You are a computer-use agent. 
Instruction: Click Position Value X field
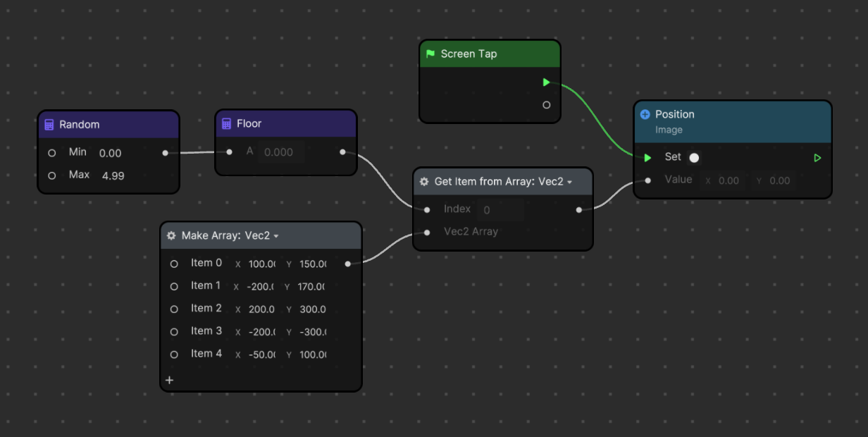coord(721,180)
